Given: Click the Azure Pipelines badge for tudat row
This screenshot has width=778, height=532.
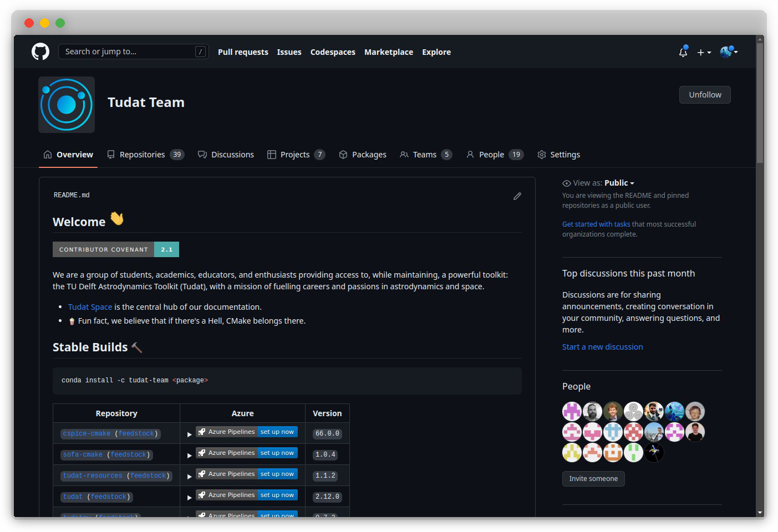Looking at the screenshot, I should [247, 495].
